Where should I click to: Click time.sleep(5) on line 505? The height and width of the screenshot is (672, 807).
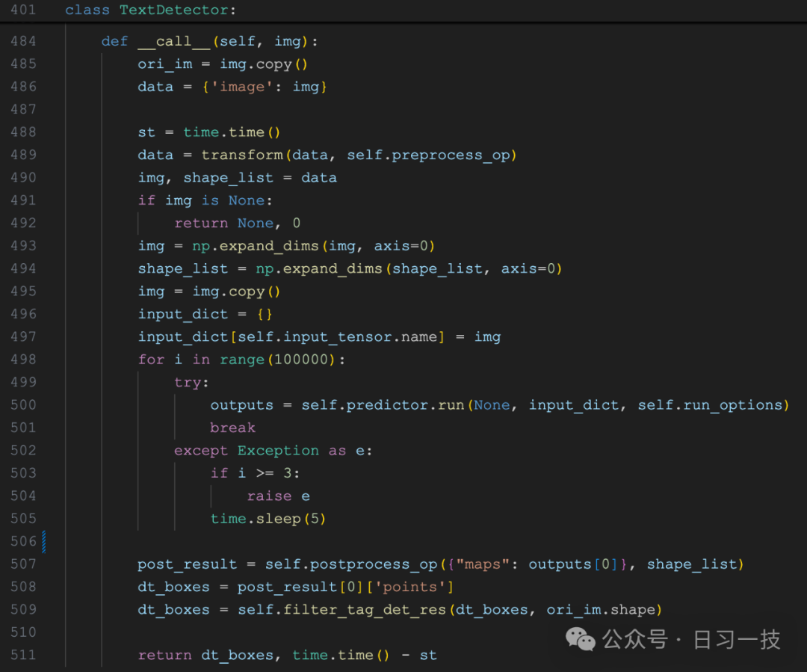click(x=269, y=518)
